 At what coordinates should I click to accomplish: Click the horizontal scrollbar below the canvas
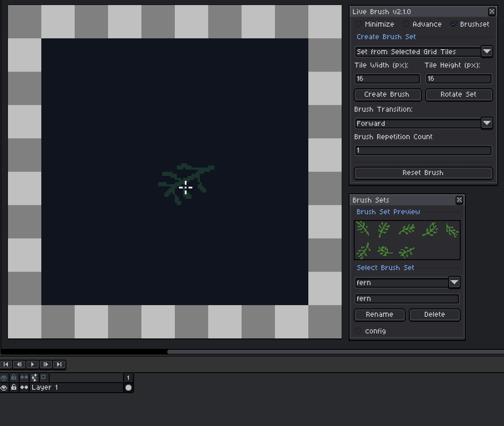335,352
